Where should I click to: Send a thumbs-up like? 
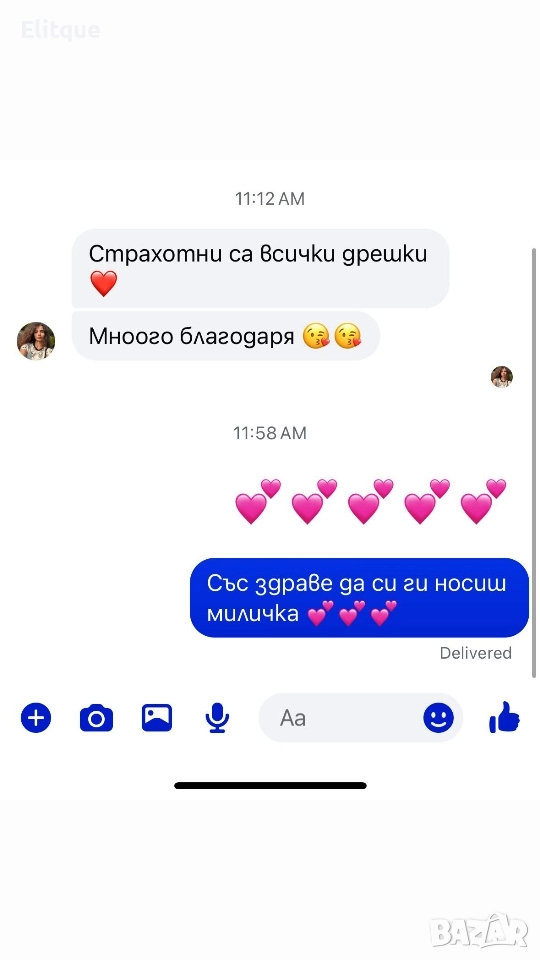coord(504,717)
